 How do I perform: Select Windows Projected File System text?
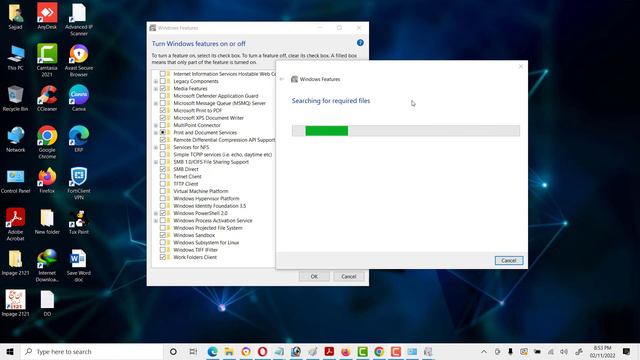(x=208, y=228)
